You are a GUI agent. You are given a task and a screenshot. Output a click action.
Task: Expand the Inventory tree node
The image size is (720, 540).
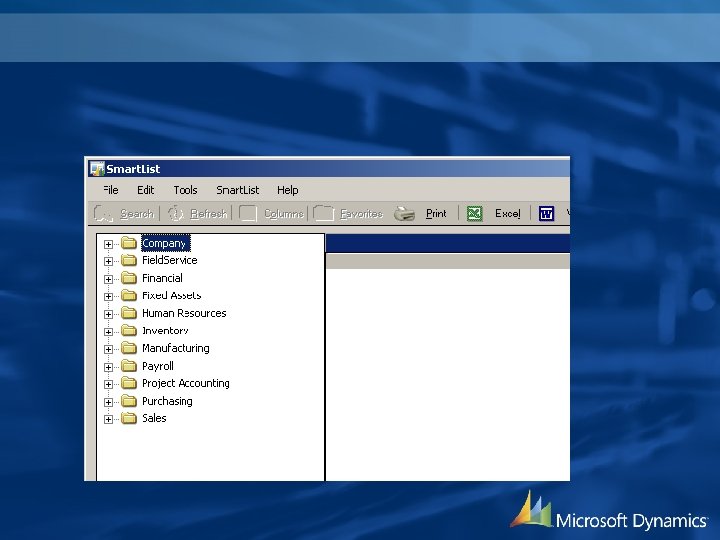pyautogui.click(x=108, y=332)
